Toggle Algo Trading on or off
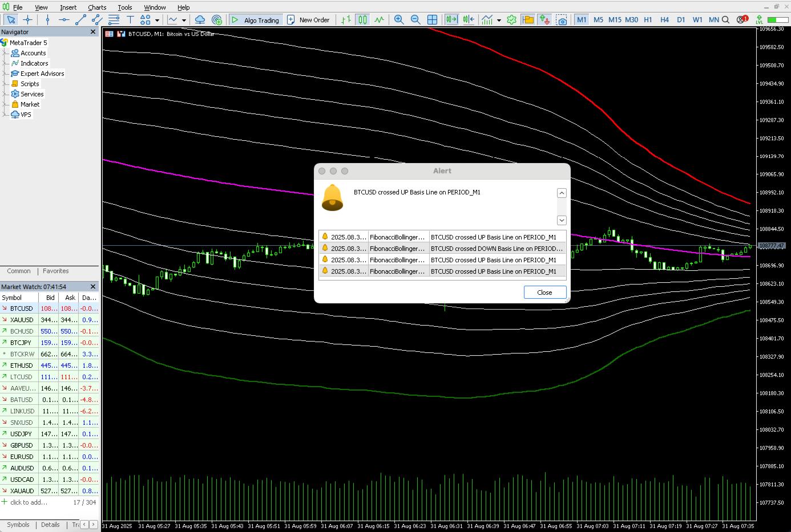 tap(256, 20)
